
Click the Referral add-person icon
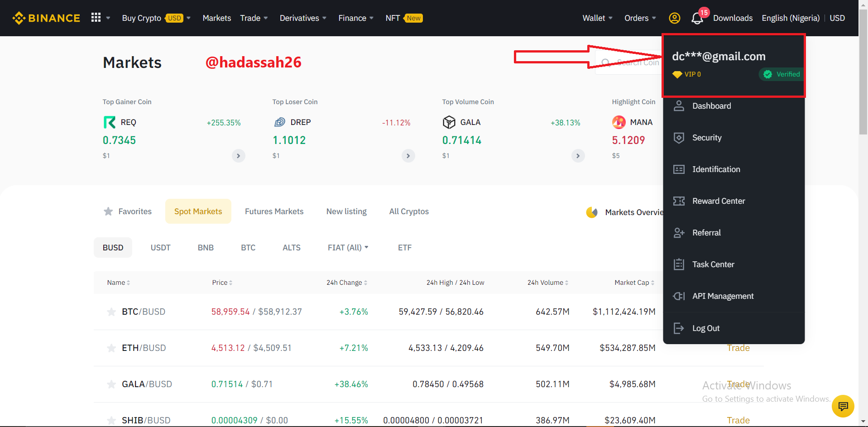679,233
